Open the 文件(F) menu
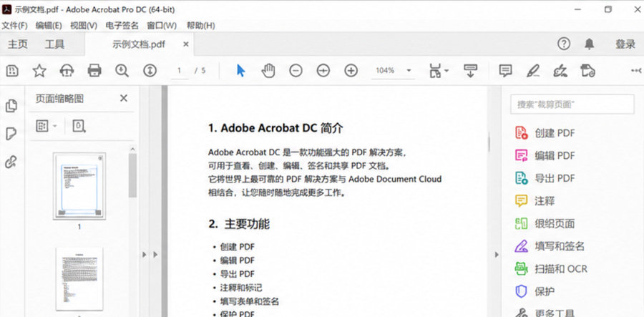Image resolution: width=644 pixels, height=317 pixels. coord(14,26)
